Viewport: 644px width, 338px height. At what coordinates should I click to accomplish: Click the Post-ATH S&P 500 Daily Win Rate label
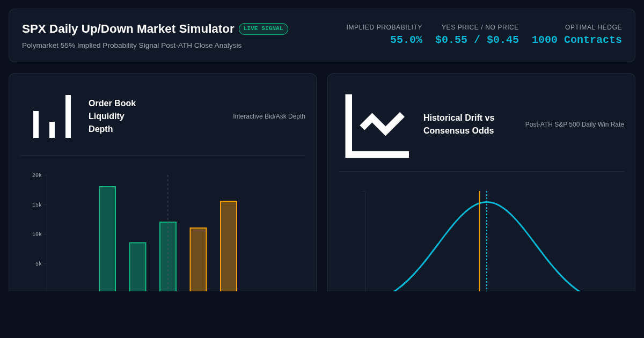tap(575, 124)
